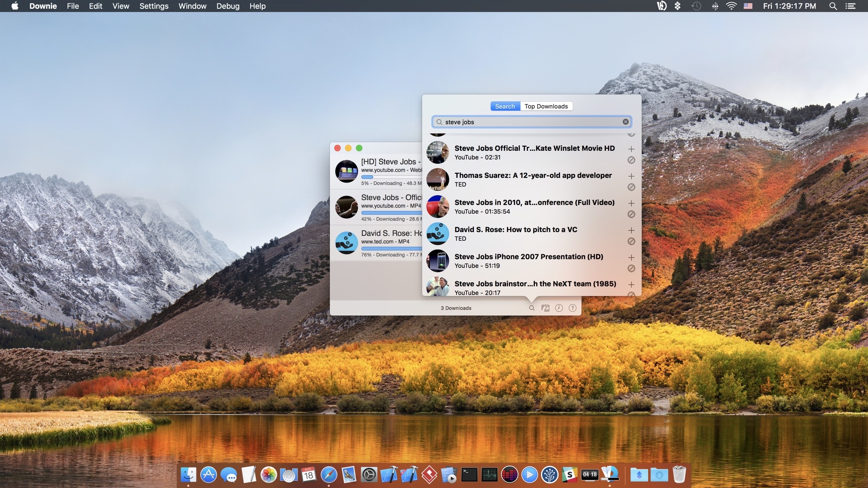Open the history clock icon in status bar
The height and width of the screenshot is (488, 868).
[x=559, y=308]
